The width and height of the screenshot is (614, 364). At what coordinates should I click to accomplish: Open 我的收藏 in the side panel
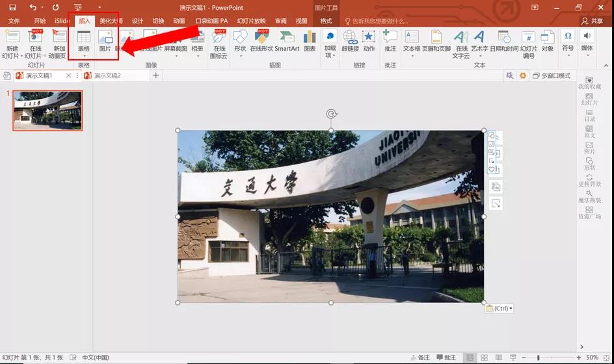[589, 83]
